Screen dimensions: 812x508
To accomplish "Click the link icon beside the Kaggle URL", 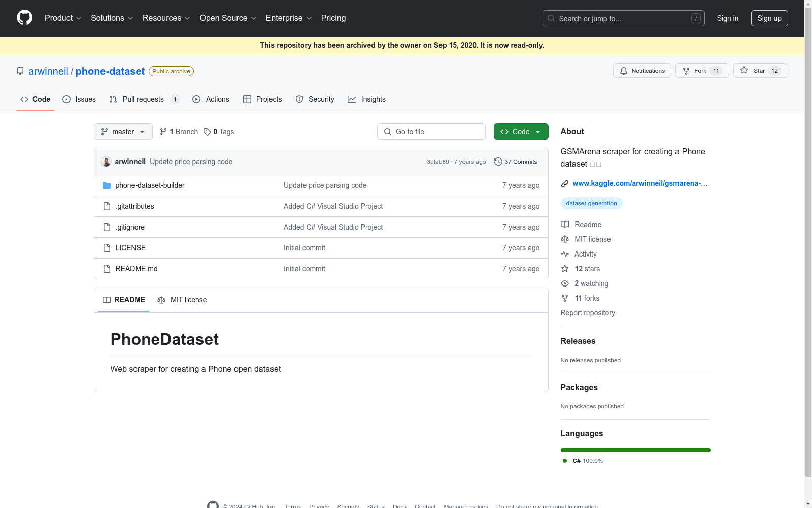I will click(x=565, y=183).
